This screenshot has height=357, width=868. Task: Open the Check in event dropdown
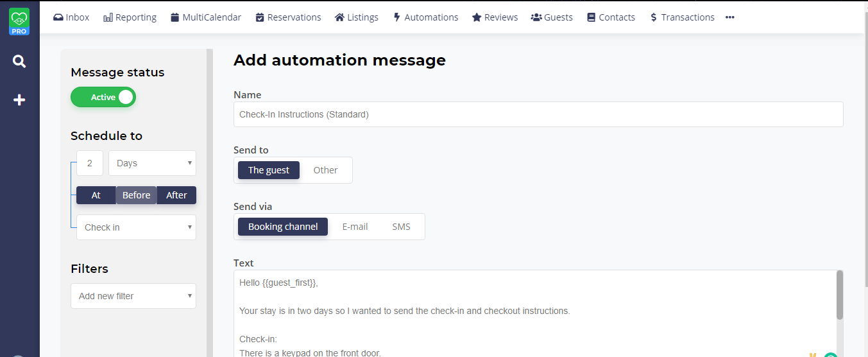coord(136,227)
